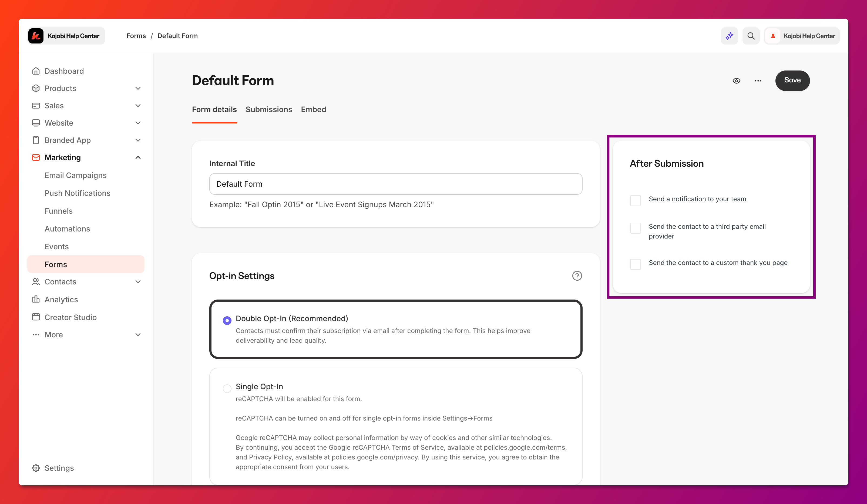Click the Save button
This screenshot has width=867, height=504.
[x=792, y=80]
